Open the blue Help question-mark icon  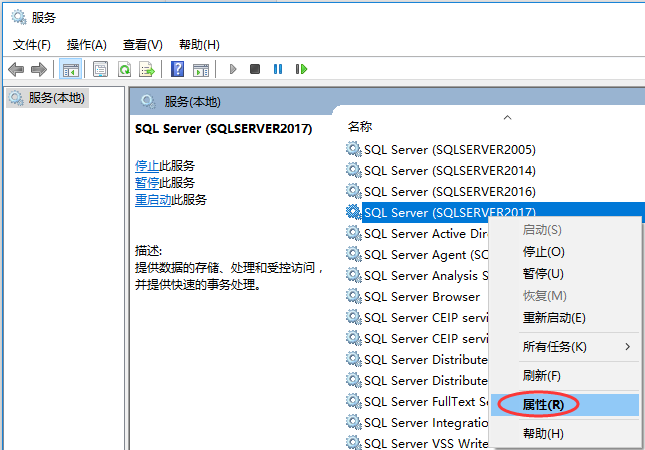pos(177,69)
